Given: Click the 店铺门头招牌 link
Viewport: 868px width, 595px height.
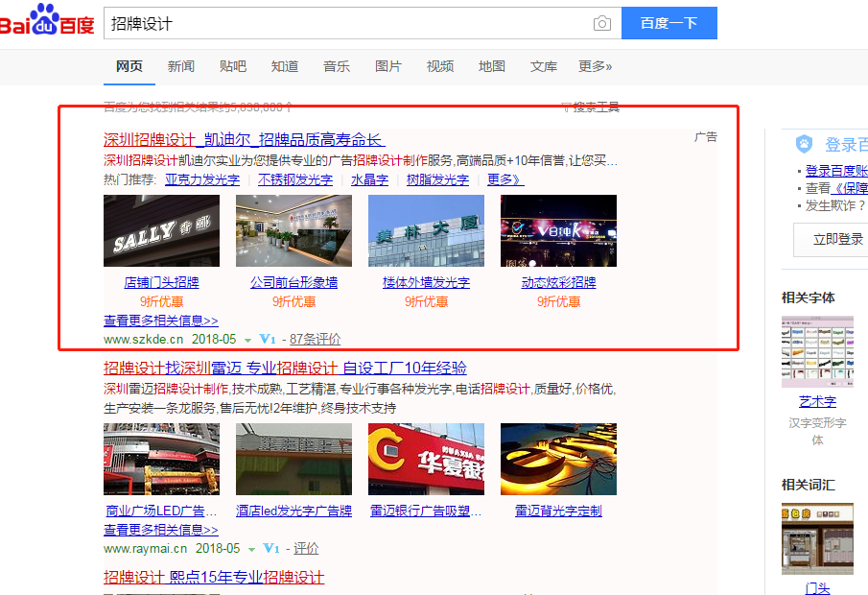Looking at the screenshot, I should [x=162, y=282].
